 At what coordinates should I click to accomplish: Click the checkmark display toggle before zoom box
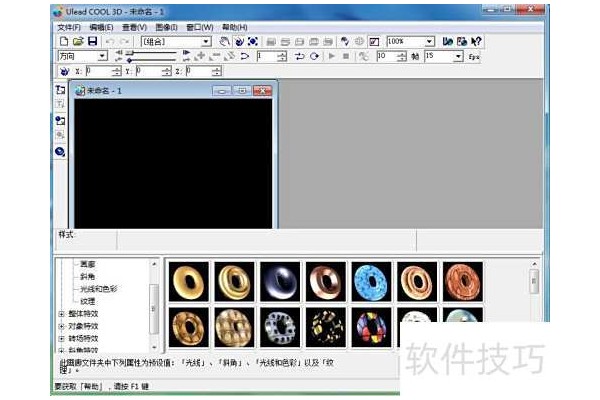pyautogui.click(x=374, y=41)
